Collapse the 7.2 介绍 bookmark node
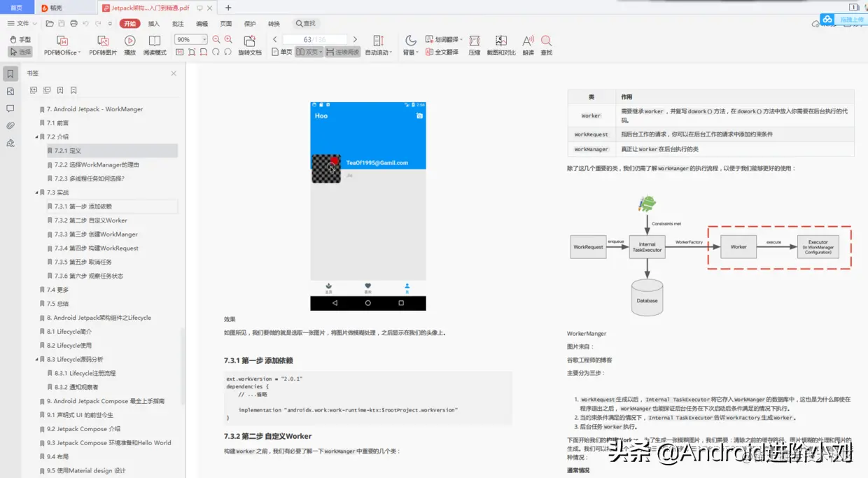 point(36,137)
